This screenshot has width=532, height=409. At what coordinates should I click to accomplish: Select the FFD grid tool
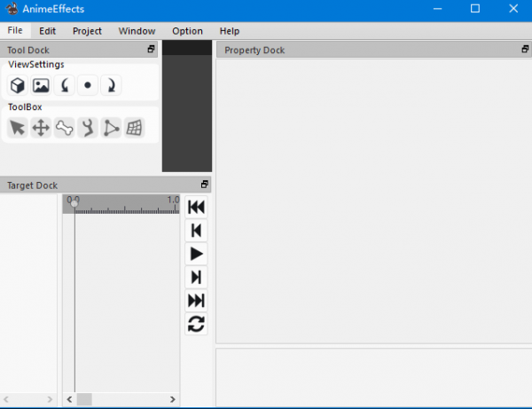coord(135,128)
